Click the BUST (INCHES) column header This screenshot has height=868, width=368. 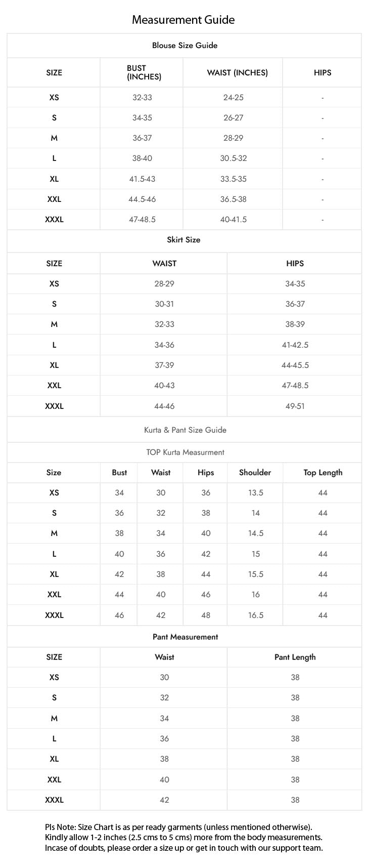click(144, 72)
